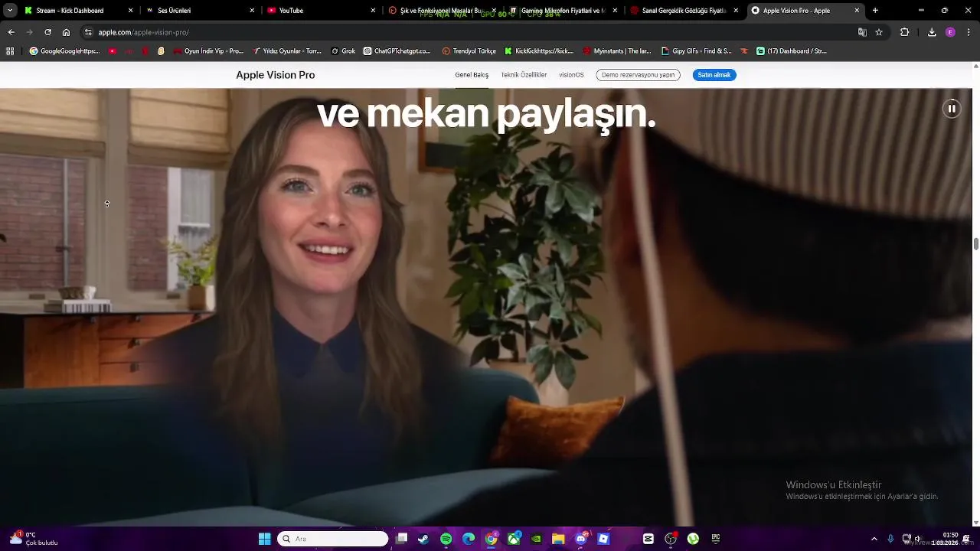The height and width of the screenshot is (551, 980).
Task: Open File Explorer from the taskbar
Action: pyautogui.click(x=558, y=539)
